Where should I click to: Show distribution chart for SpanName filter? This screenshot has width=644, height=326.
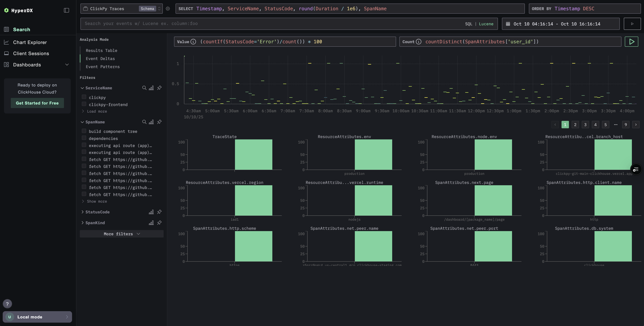coord(151,122)
